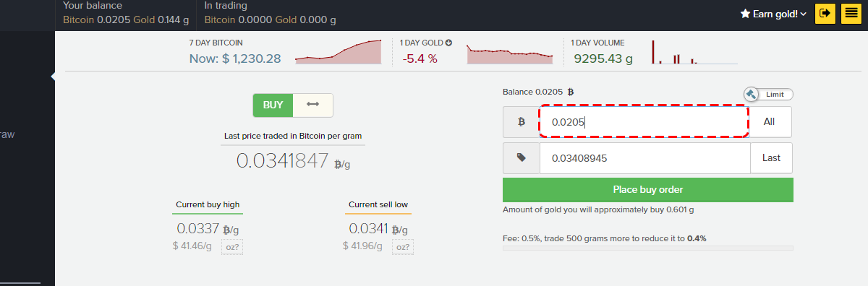This screenshot has width=868, height=286.
Task: Click the fee reduction progress bar
Action: click(648, 248)
